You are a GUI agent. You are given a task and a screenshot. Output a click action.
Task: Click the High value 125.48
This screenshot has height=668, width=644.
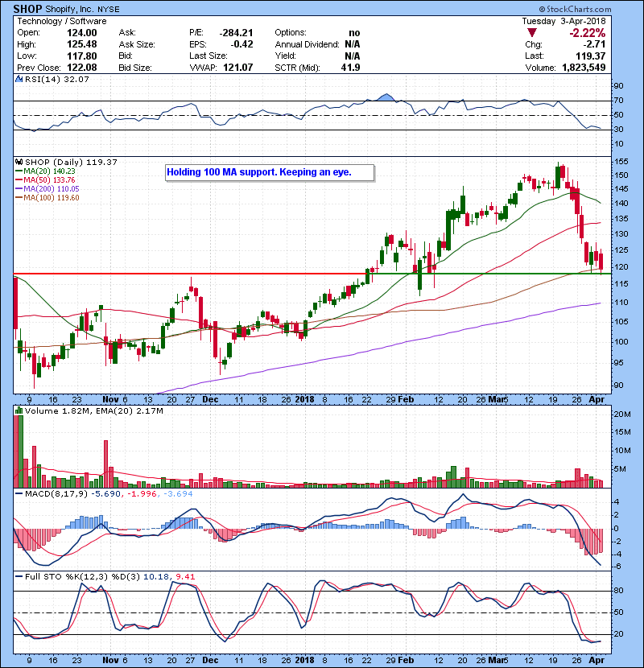point(82,44)
